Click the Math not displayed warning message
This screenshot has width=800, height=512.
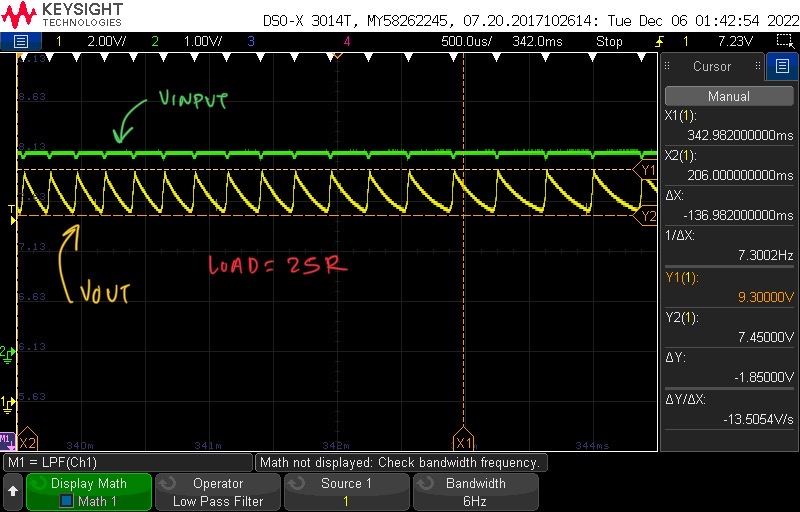(400, 463)
